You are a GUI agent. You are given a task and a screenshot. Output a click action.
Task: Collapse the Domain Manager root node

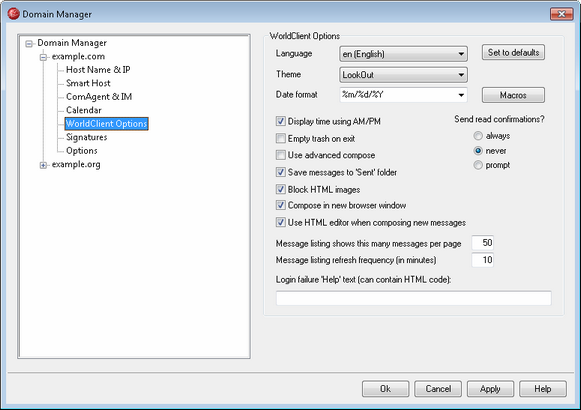point(29,44)
